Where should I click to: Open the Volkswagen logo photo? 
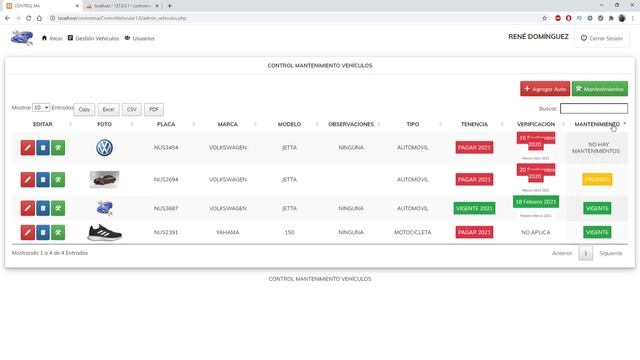(104, 148)
